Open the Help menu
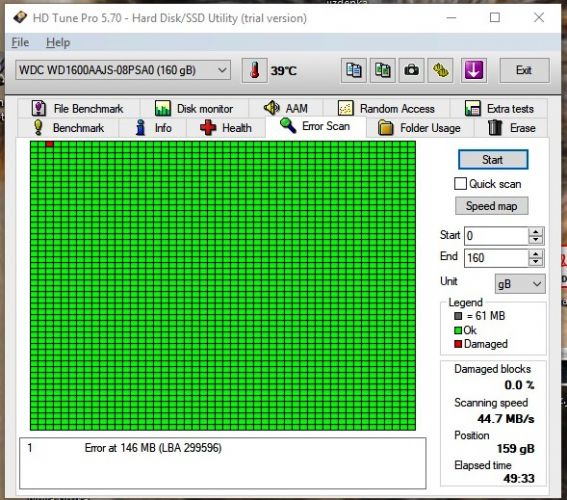 click(x=58, y=43)
